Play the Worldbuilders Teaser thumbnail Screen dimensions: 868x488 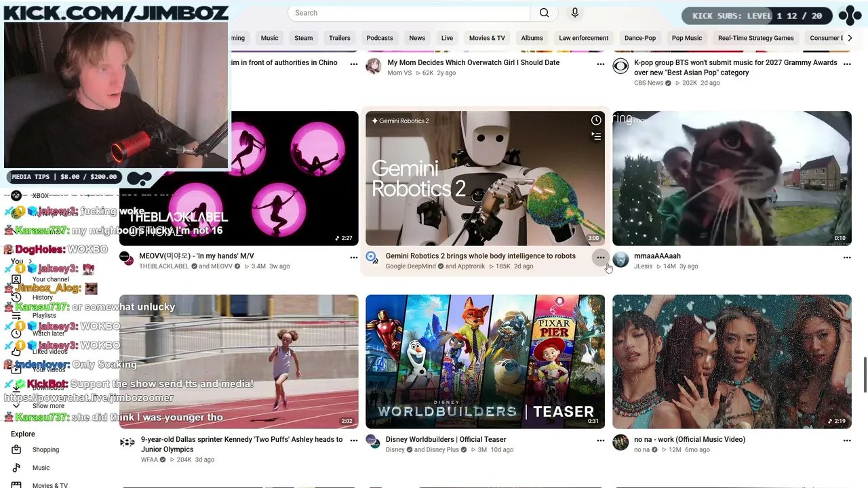click(x=485, y=362)
